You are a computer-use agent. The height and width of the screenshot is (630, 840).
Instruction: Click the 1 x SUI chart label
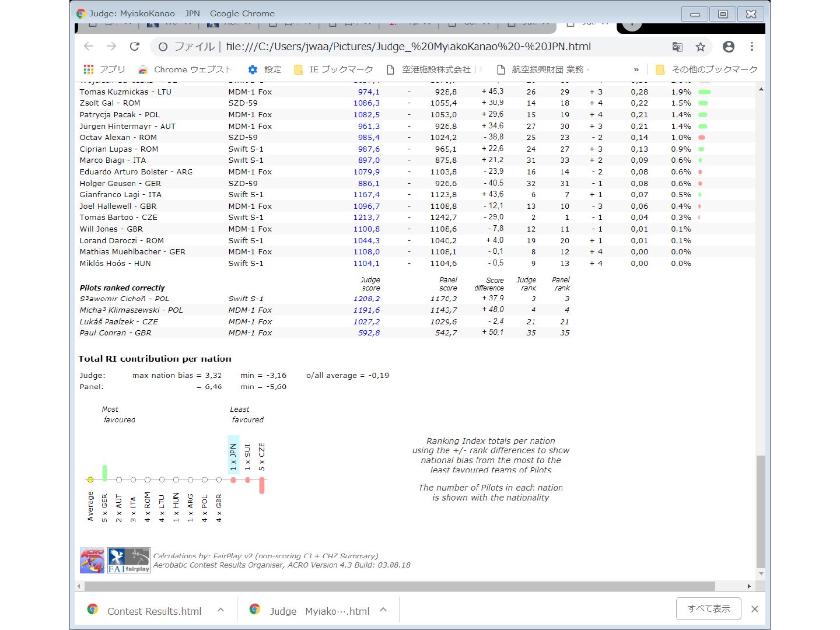pos(247,457)
